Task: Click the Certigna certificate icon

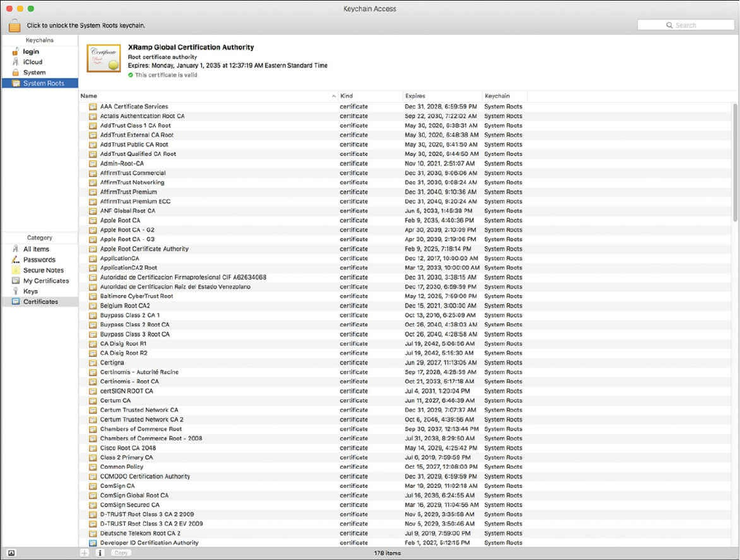Action: pos(93,362)
